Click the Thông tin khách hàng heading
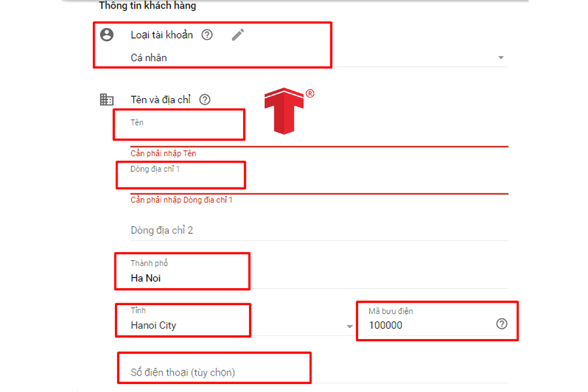588x392 pixels. [148, 6]
